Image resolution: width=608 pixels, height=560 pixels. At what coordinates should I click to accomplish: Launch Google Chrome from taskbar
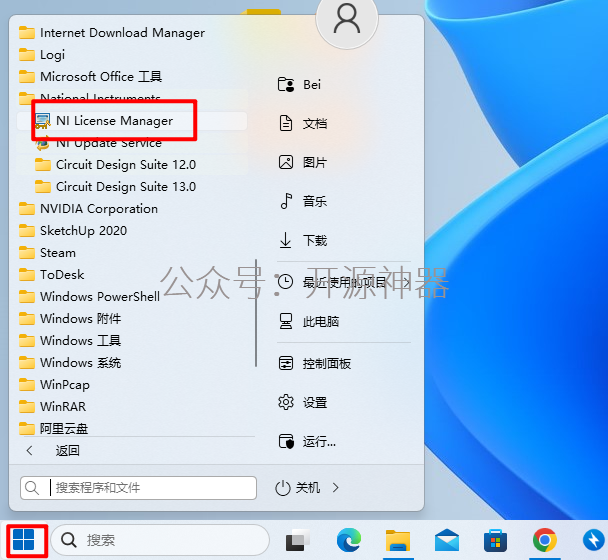(545, 540)
